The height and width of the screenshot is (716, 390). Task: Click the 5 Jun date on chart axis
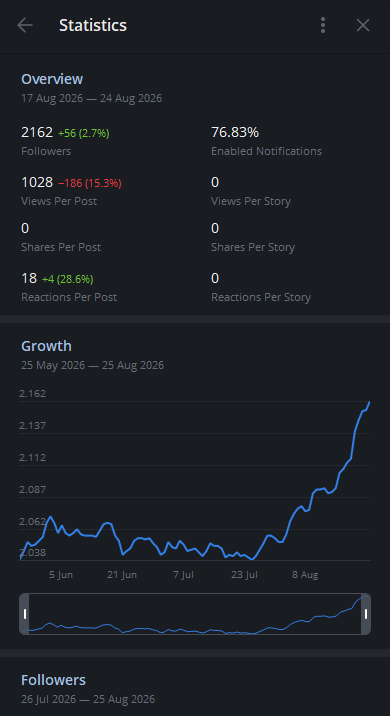[x=61, y=574]
